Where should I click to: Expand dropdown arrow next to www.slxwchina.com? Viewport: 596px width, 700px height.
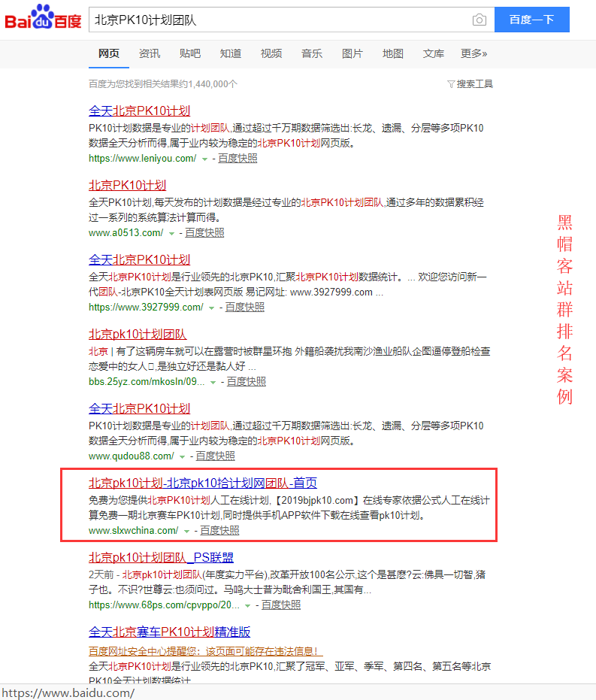(x=187, y=532)
